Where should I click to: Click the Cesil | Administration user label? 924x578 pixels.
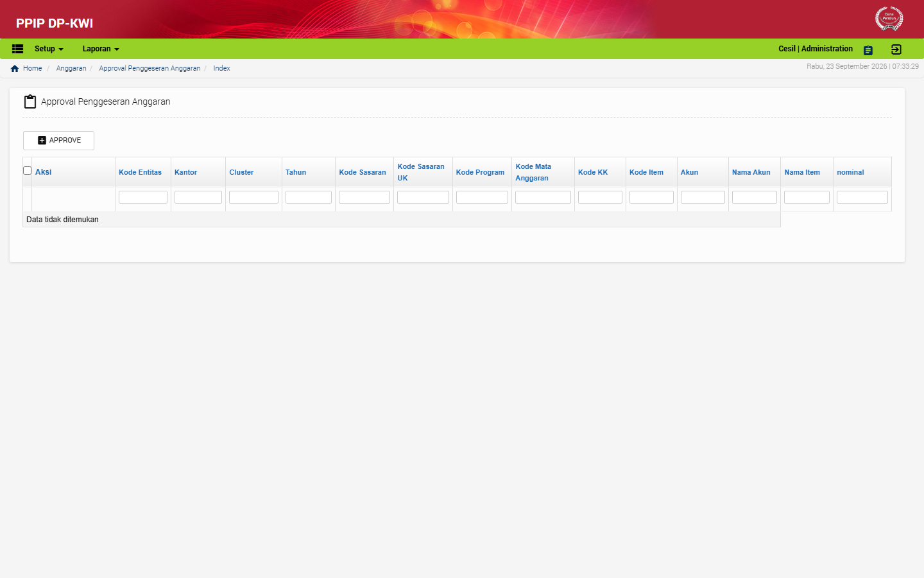816,49
